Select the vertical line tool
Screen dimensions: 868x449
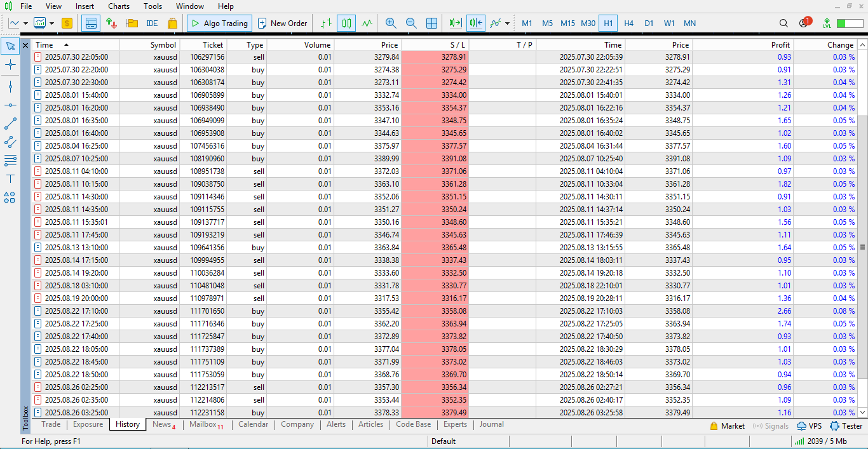click(10, 86)
